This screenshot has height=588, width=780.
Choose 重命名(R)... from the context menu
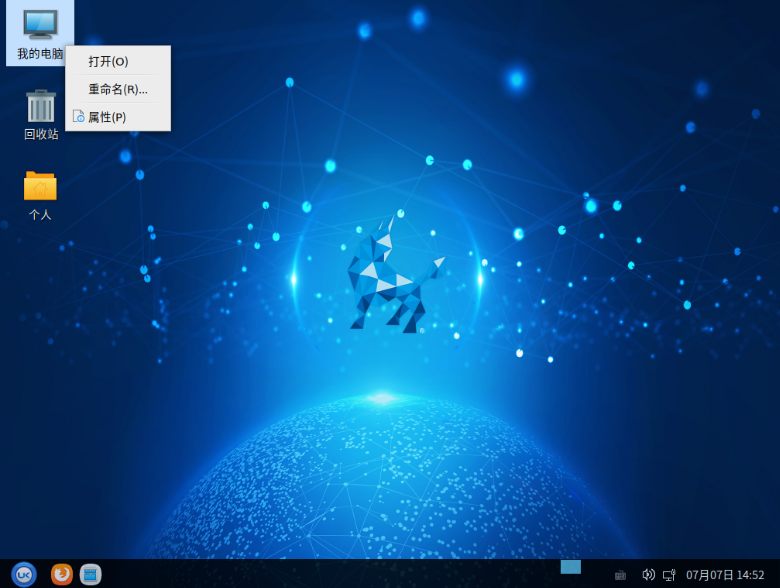(118, 89)
